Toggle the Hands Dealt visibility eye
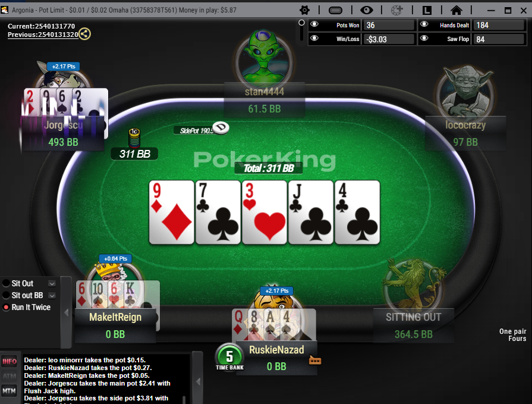The height and width of the screenshot is (404, 532). coord(424,24)
